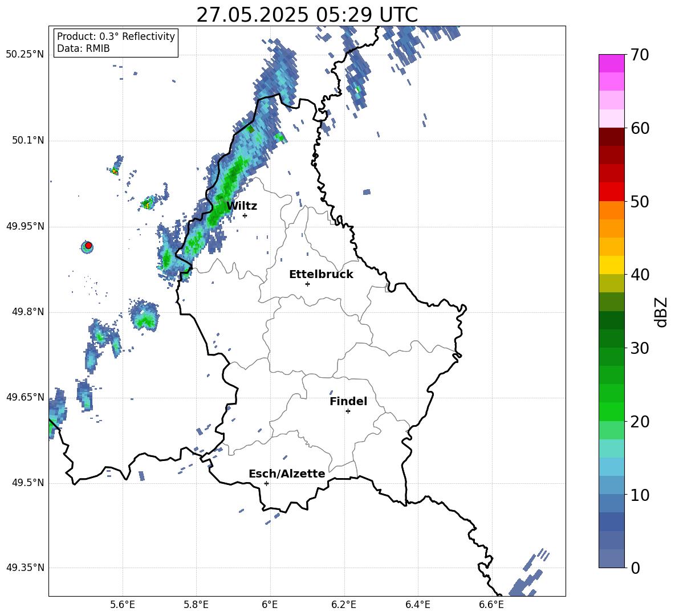Viewport: 675px width, 616px height.
Task: Click the colorbar tick value 60
Action: pos(640,128)
